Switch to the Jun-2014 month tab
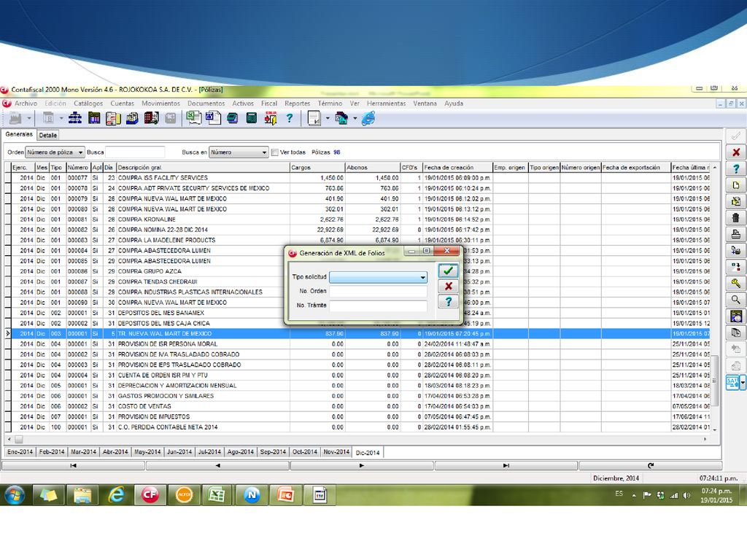747x560 pixels. [x=179, y=452]
